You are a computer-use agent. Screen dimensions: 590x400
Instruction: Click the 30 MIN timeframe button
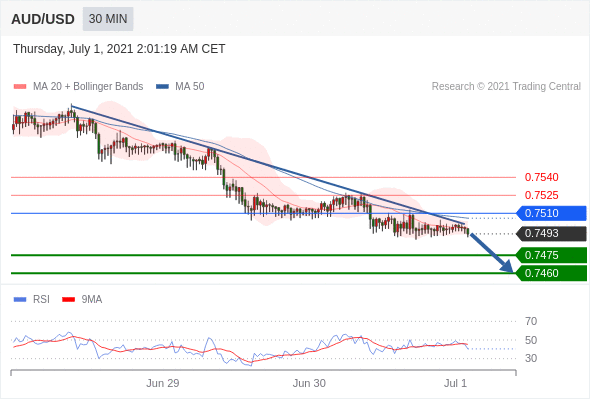click(108, 19)
